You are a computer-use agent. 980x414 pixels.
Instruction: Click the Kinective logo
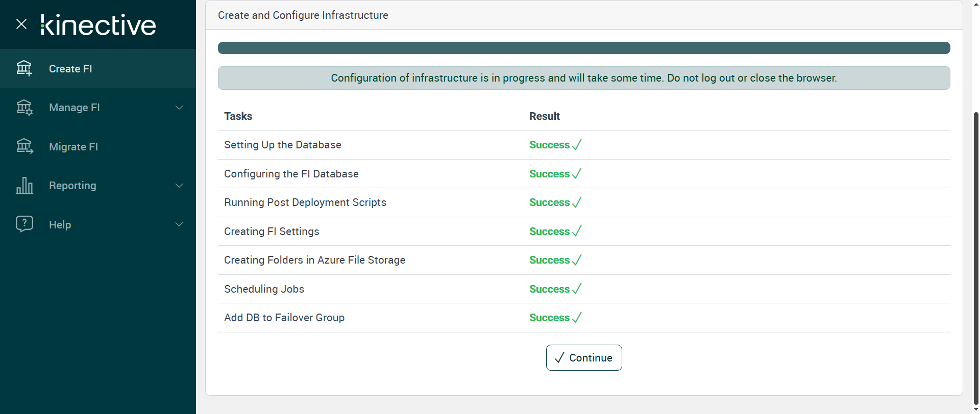98,25
